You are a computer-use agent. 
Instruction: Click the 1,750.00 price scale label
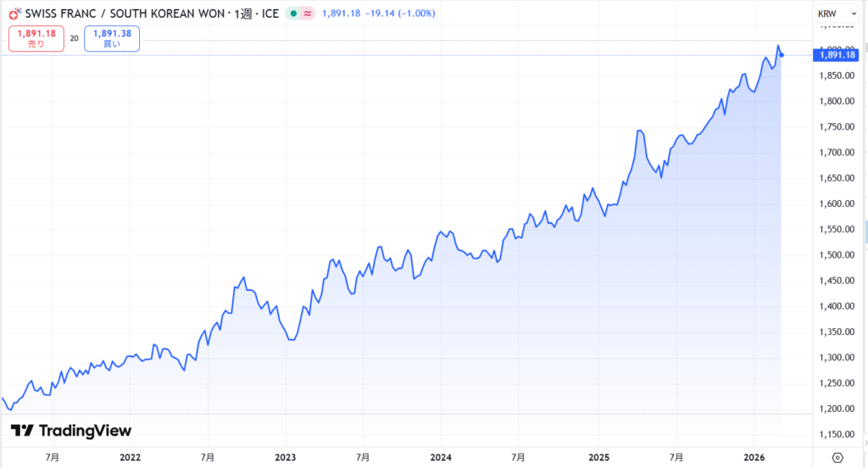coord(837,127)
